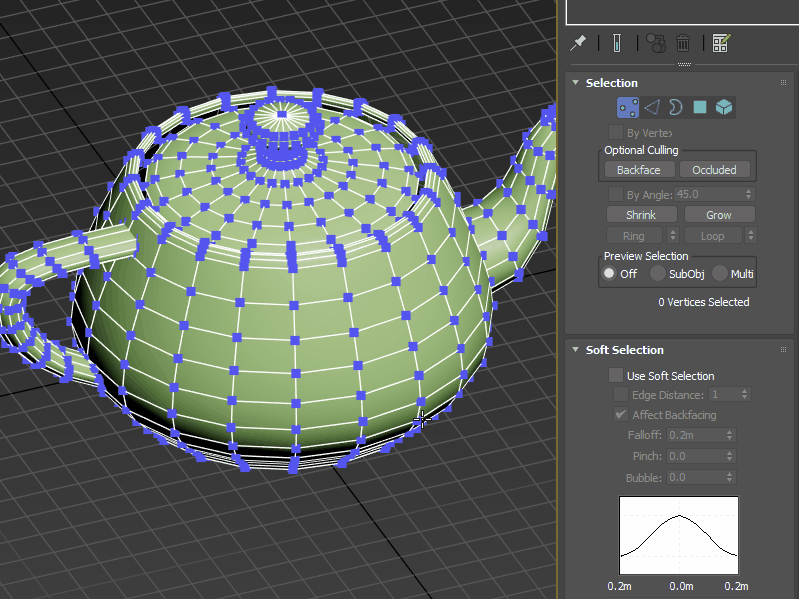Select Element sub-object level cube icon

724,107
